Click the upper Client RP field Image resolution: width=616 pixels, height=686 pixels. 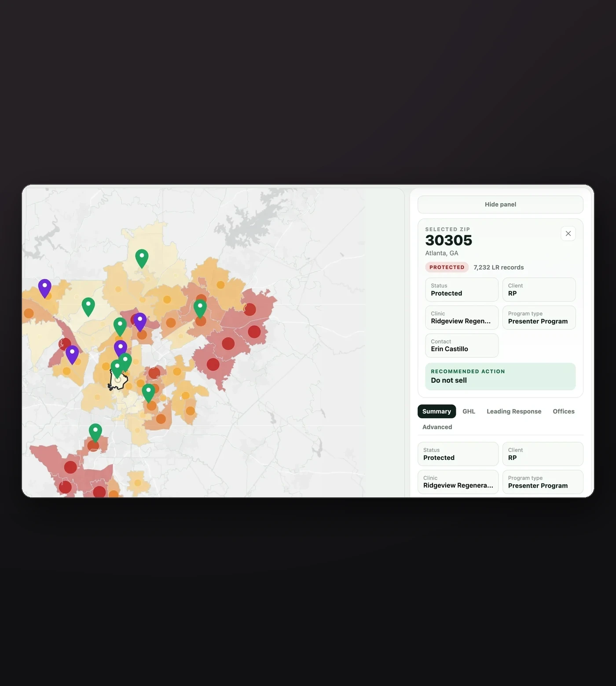(x=539, y=289)
